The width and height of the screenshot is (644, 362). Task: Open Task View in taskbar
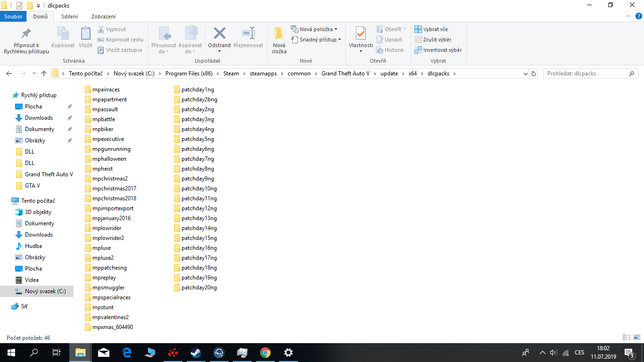[x=57, y=353]
